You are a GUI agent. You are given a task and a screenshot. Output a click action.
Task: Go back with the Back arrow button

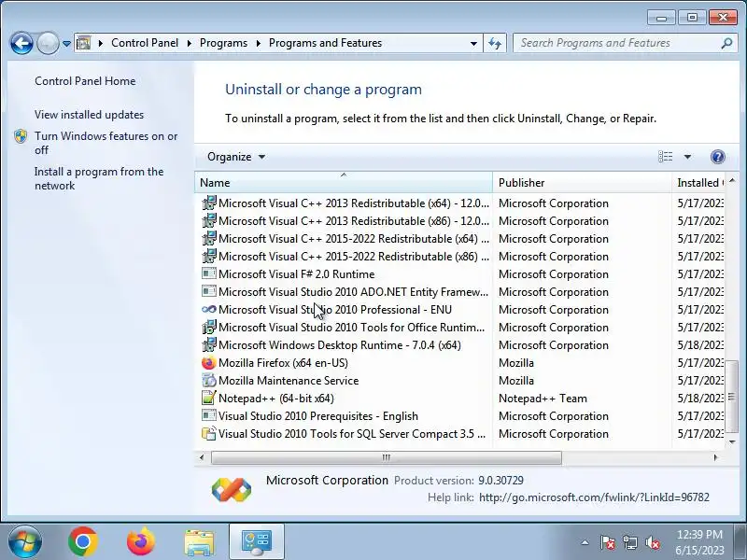(21, 43)
